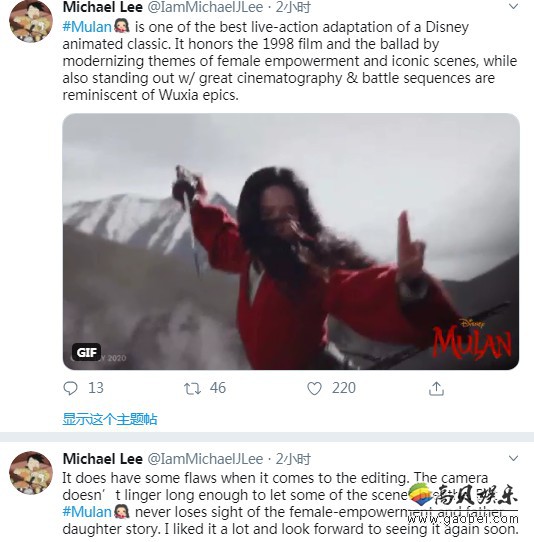Click the GIF badge on the media
Screen dimensions: 534x542
(x=86, y=352)
